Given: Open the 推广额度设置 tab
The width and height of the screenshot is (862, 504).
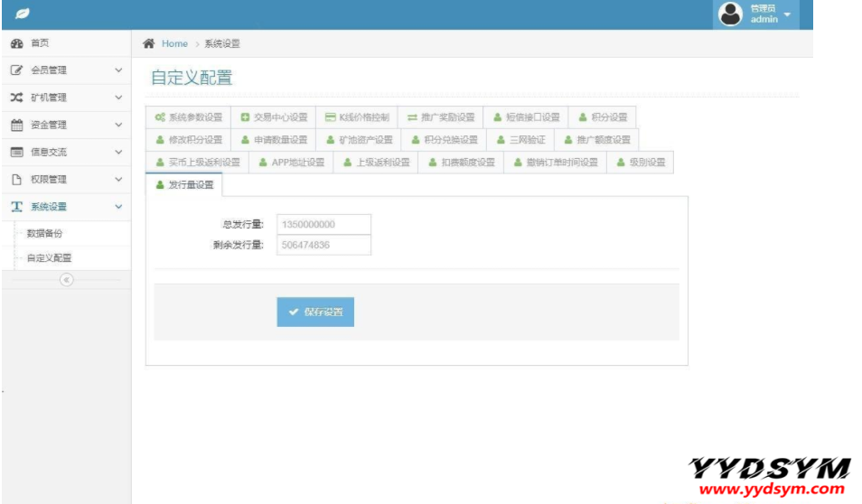Looking at the screenshot, I should (x=596, y=140).
